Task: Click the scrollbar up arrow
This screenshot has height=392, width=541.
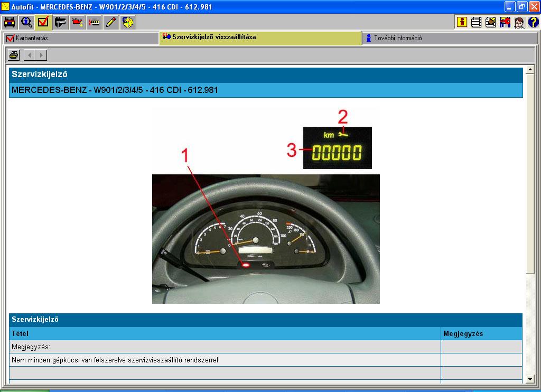Action: click(x=530, y=70)
